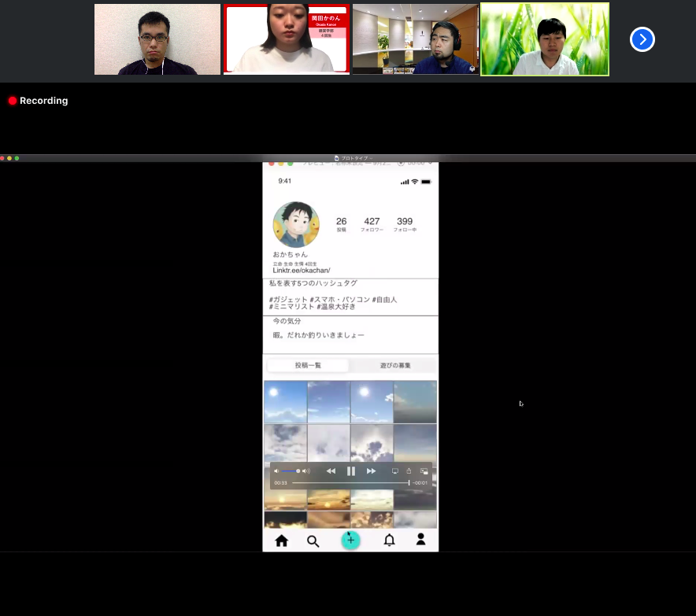This screenshot has height=616, width=696.
Task: Click the 00:33 elapsed time label
Action: click(280, 483)
